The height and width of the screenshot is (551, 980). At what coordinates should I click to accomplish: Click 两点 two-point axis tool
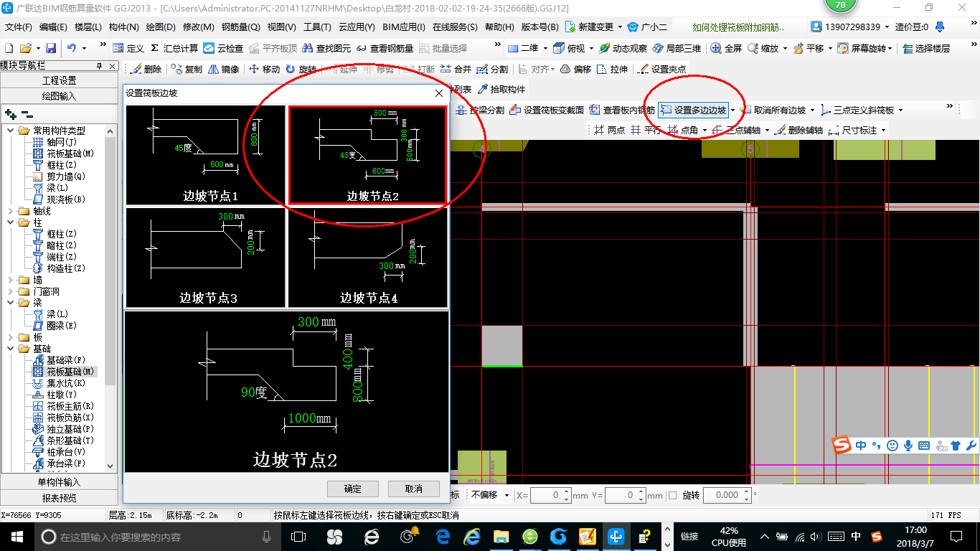coord(609,131)
